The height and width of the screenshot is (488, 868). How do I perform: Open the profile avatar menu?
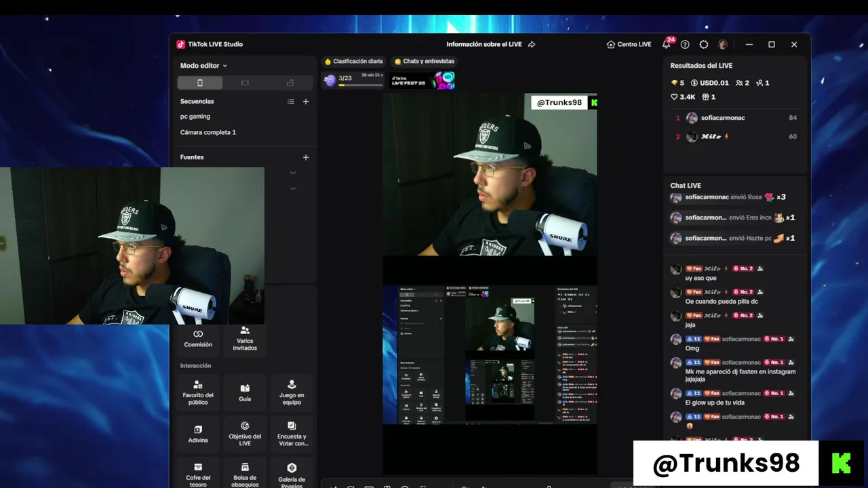click(723, 44)
